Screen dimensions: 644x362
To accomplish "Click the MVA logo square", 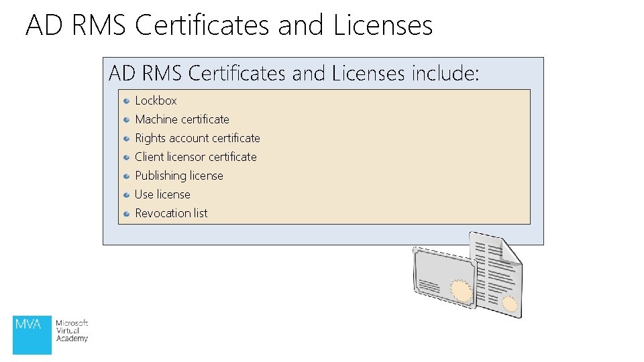I will point(32,335).
